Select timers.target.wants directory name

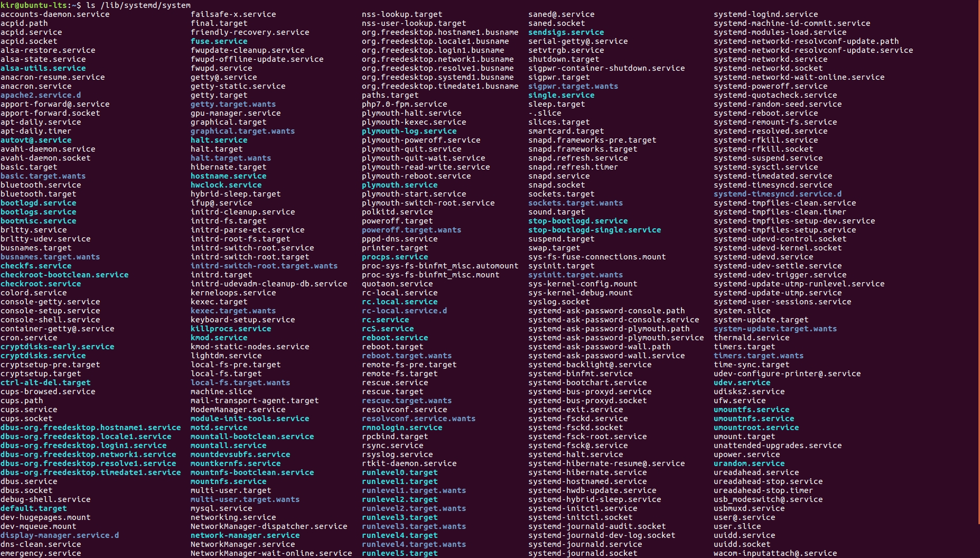[759, 356]
